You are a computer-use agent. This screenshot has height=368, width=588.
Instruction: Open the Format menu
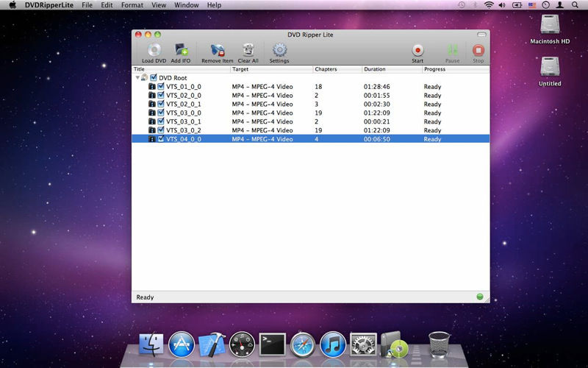(132, 5)
